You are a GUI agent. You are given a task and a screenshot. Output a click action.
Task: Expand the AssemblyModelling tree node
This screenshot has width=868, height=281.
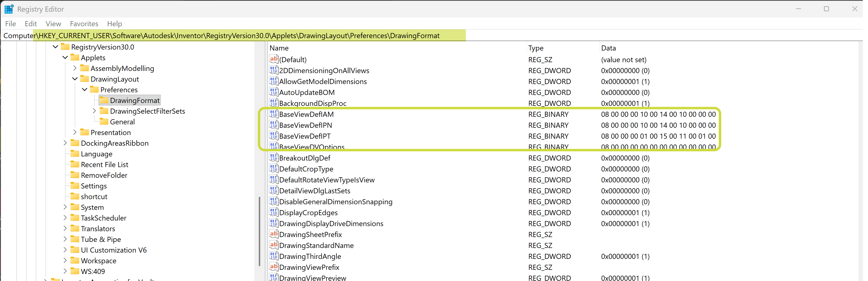point(75,68)
